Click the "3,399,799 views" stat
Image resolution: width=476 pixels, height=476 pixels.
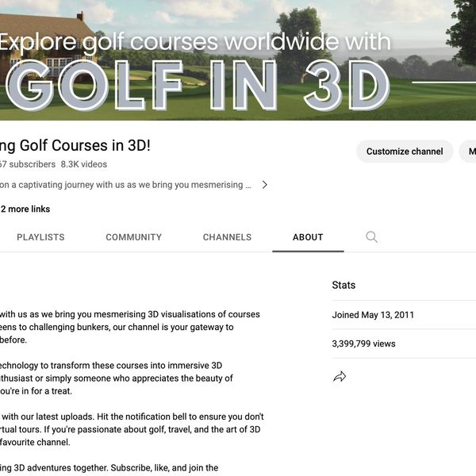363,344
